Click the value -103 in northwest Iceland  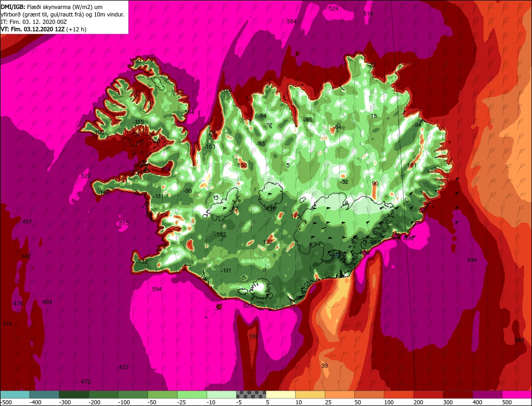[x=210, y=147]
